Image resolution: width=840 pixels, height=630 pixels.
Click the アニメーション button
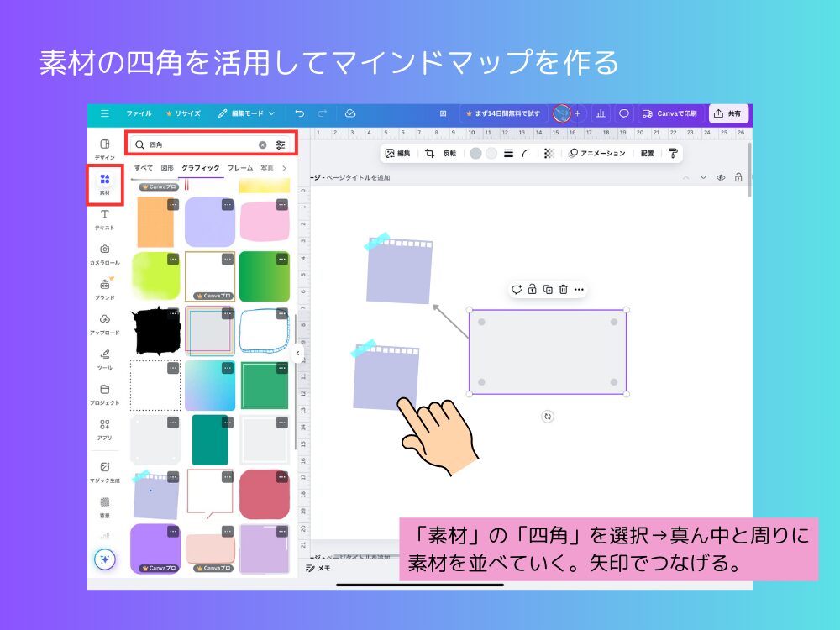[597, 154]
